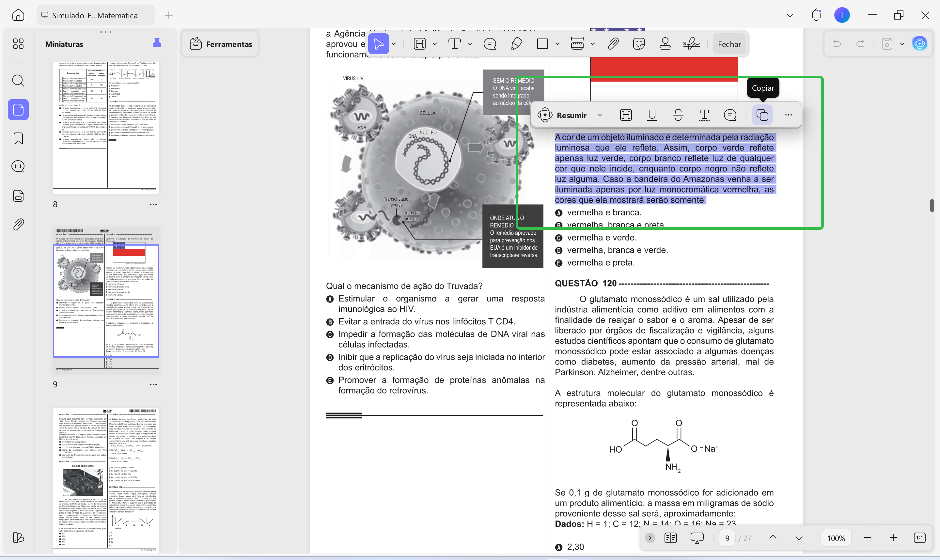The height and width of the screenshot is (560, 940).
Task: Expand the cursor tool dropdown arrow
Action: (394, 44)
